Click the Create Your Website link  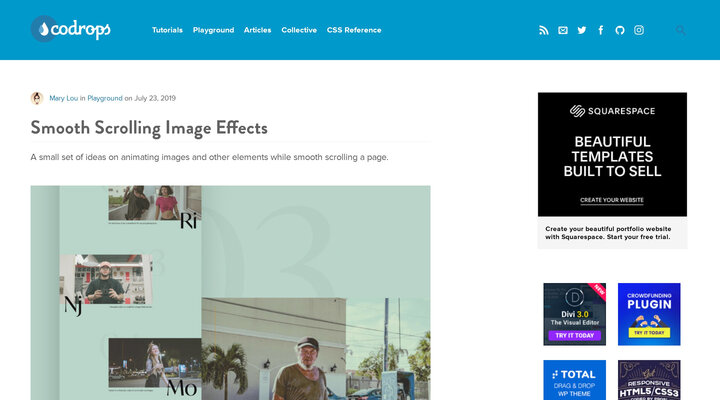(x=612, y=200)
